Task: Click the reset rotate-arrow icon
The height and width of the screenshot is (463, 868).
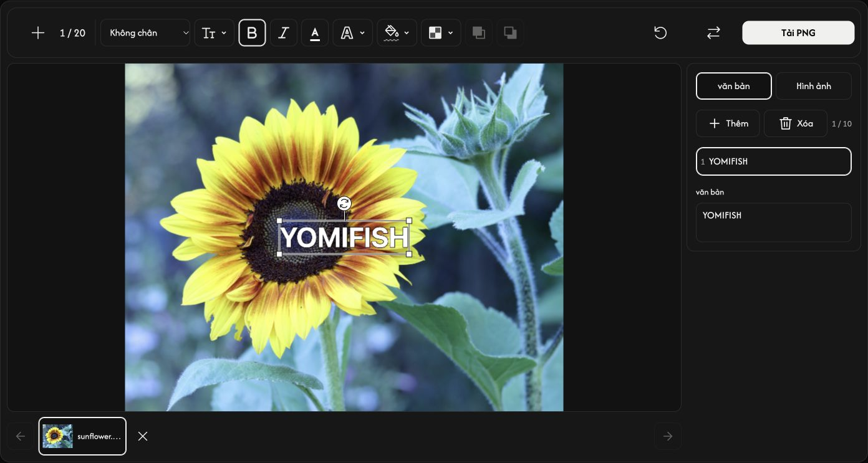Action: 660,33
